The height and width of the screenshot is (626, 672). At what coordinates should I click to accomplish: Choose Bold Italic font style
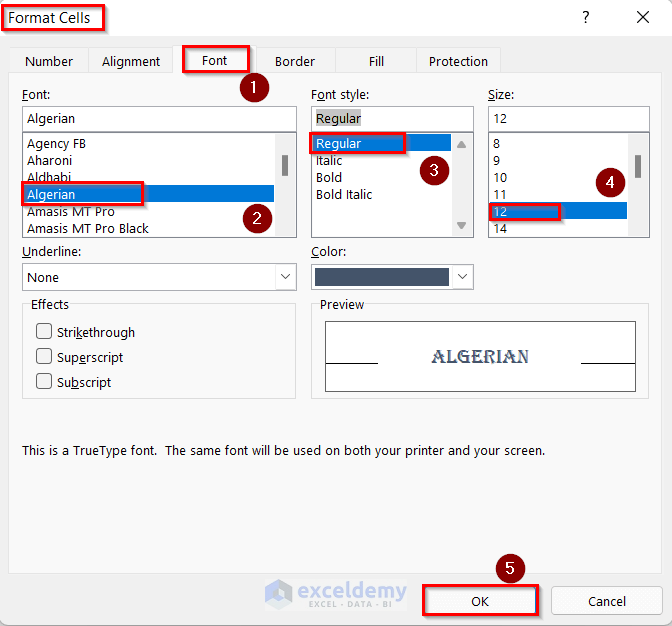tap(381, 195)
